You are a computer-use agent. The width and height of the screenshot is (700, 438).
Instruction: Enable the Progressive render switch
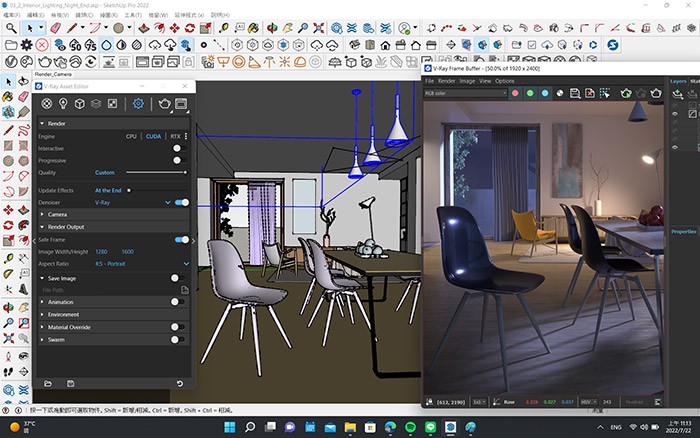click(x=179, y=160)
